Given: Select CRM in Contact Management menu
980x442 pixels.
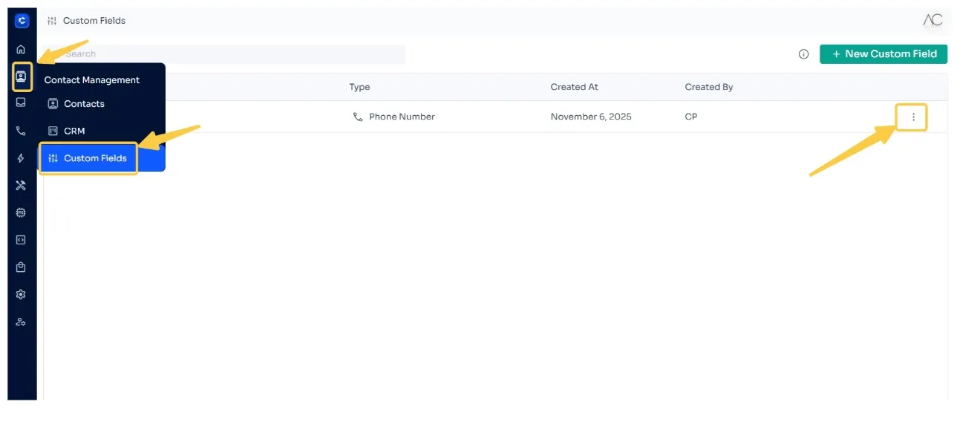Looking at the screenshot, I should pos(74,131).
